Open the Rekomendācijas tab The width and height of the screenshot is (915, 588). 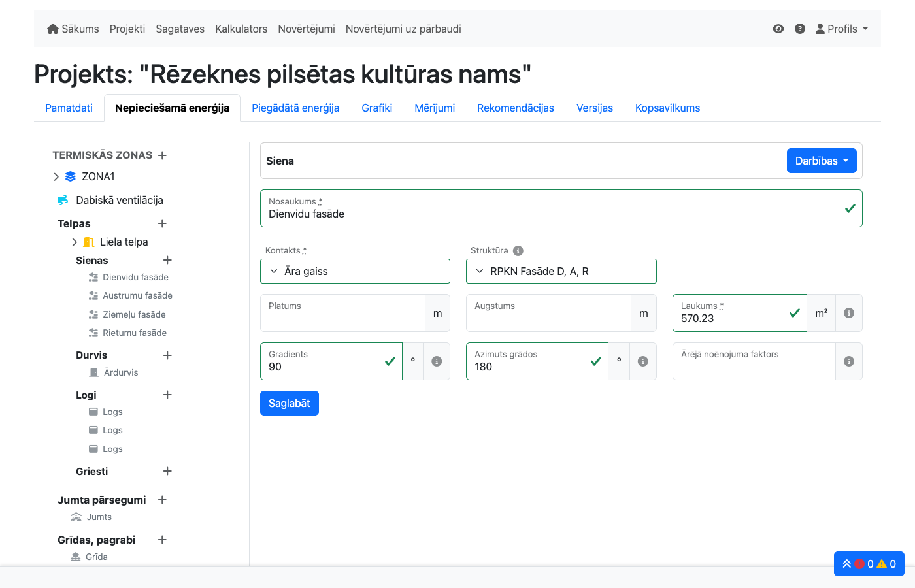click(x=515, y=108)
